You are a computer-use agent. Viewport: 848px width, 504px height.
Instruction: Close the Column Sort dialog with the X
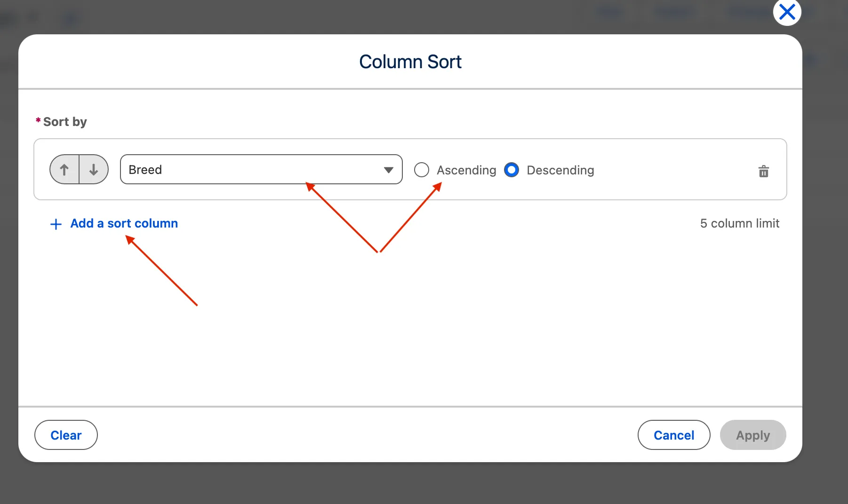(x=787, y=12)
